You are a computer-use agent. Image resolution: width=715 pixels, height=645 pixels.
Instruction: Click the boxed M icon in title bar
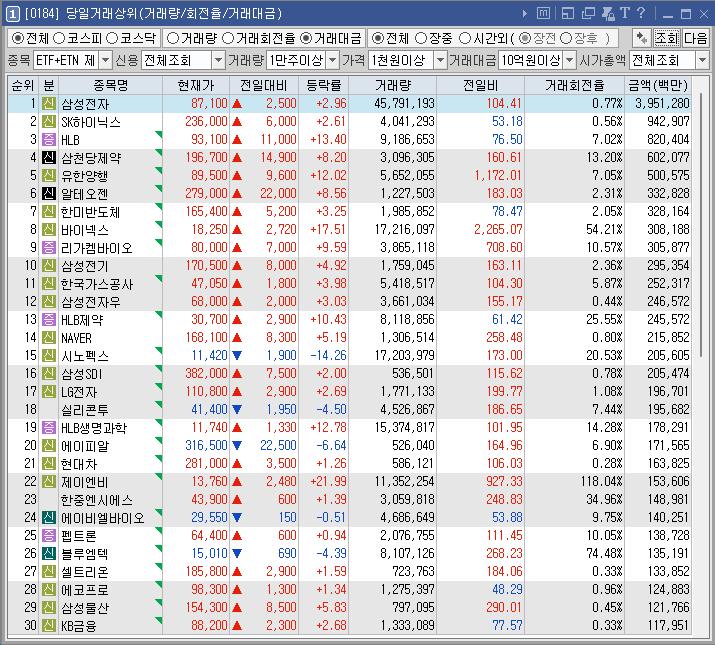point(543,14)
